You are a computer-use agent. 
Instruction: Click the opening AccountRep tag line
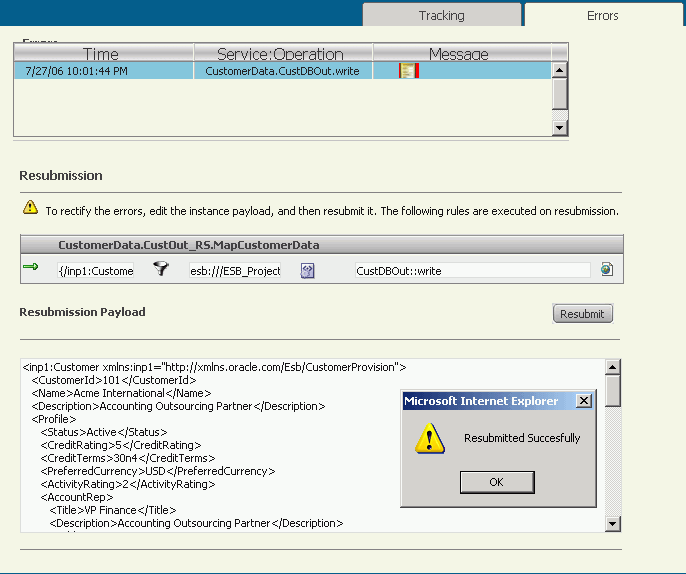coord(77,497)
